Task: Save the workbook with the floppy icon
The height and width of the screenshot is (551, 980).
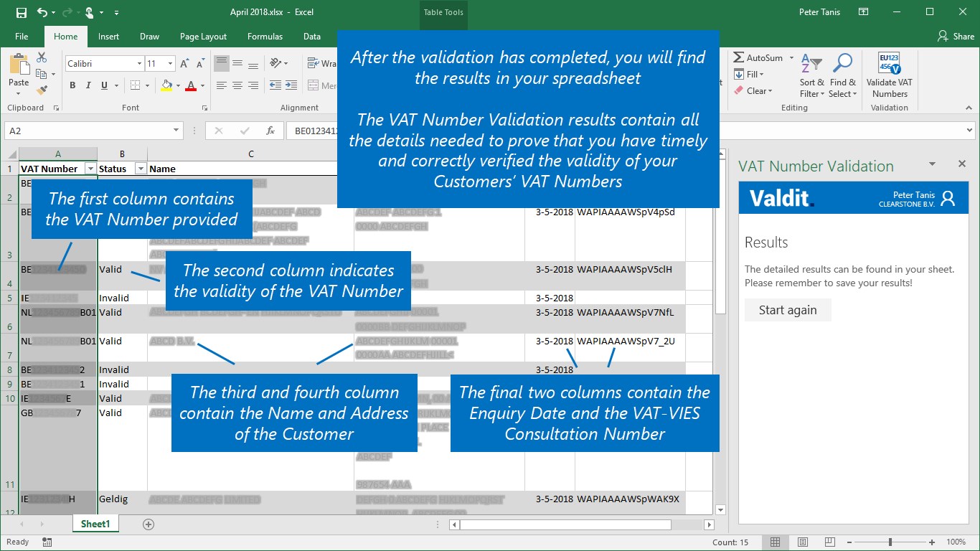Action: tap(22, 12)
